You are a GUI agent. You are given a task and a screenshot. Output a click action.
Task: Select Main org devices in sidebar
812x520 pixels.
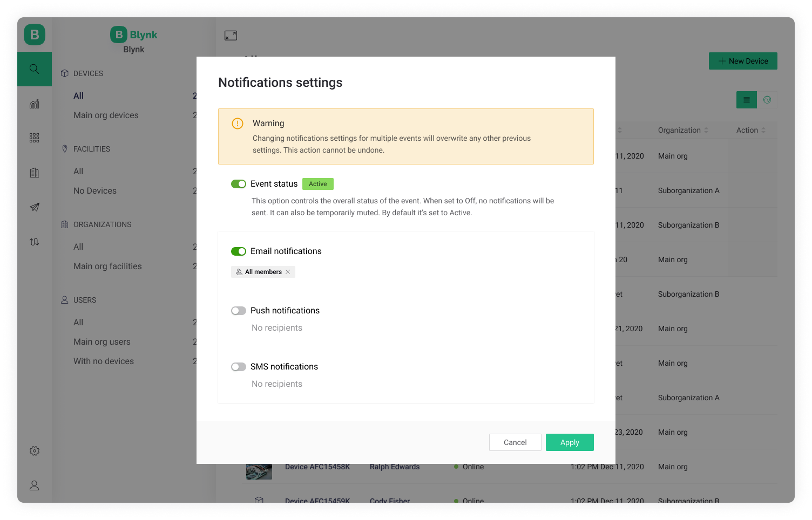click(x=106, y=115)
